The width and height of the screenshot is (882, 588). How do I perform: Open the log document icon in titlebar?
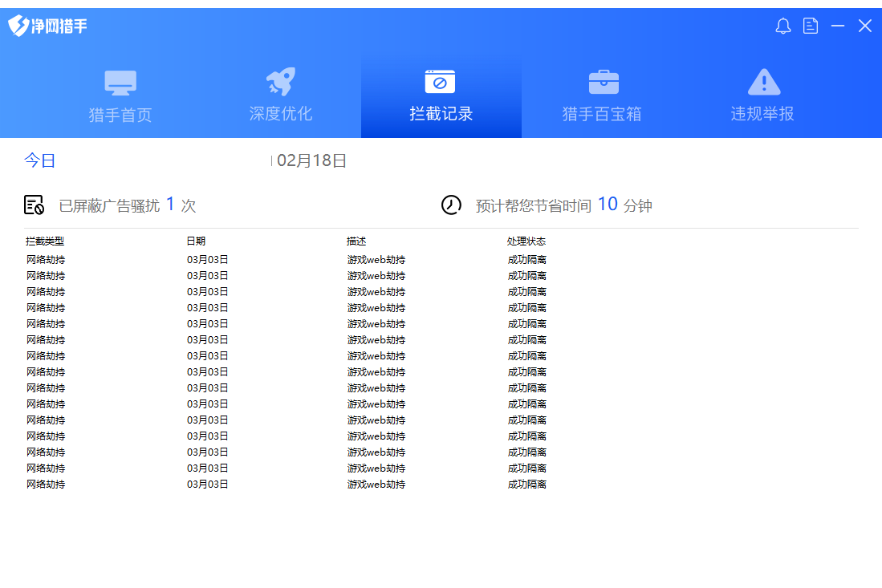[x=811, y=26]
